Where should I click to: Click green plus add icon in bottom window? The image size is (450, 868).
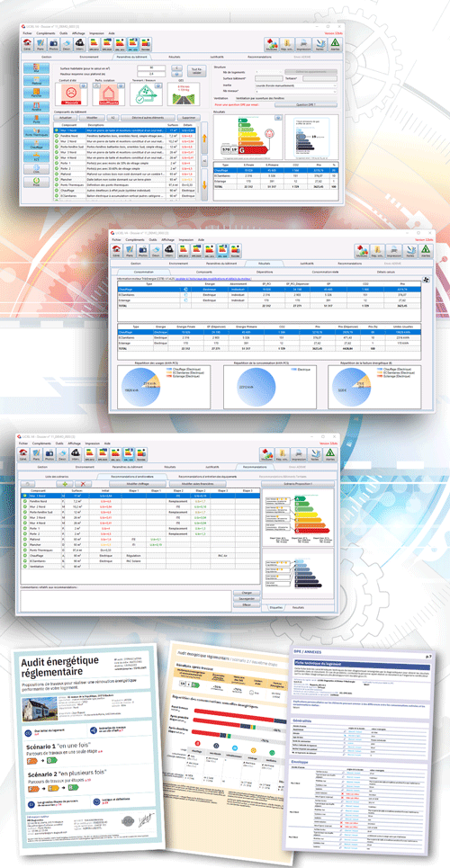pos(65,483)
